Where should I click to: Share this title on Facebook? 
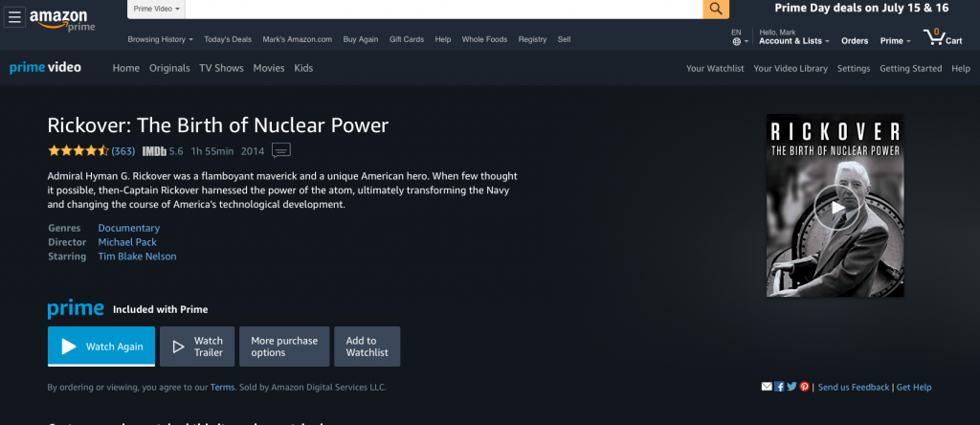[779, 387]
